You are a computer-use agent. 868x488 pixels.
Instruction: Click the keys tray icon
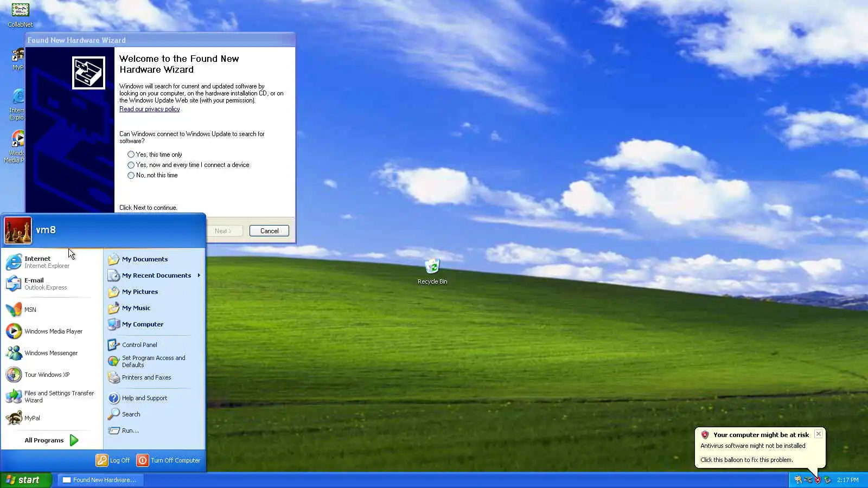tap(798, 480)
